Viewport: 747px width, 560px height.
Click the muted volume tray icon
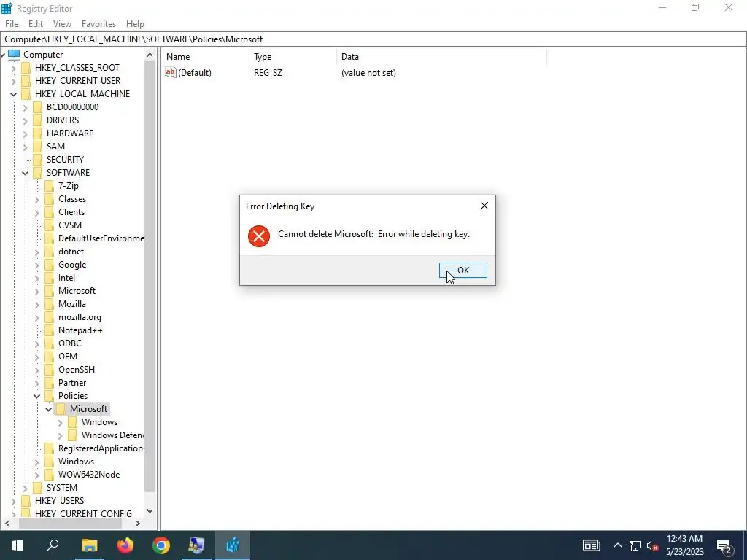coord(652,545)
